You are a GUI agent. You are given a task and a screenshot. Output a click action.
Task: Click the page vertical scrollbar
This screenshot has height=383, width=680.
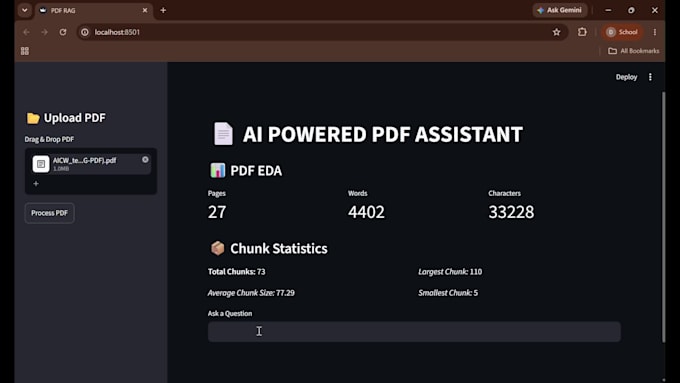663,217
